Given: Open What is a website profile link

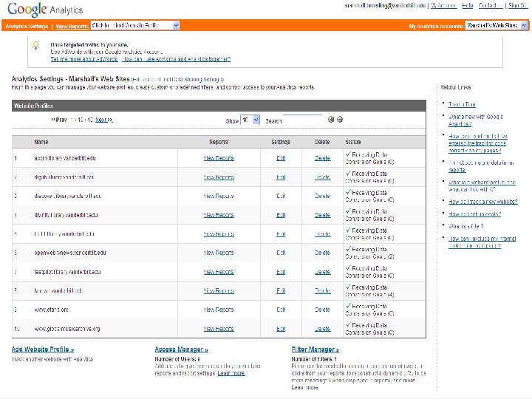Looking at the screenshot, I should click(482, 185).
